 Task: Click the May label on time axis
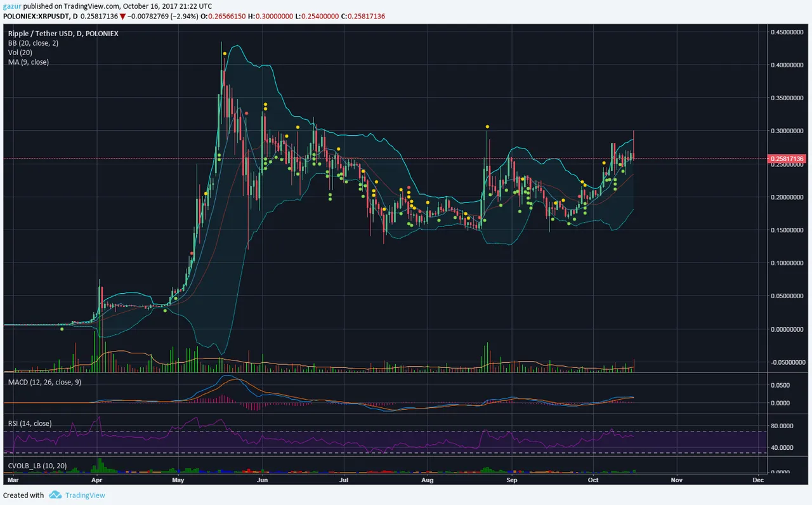(178, 480)
